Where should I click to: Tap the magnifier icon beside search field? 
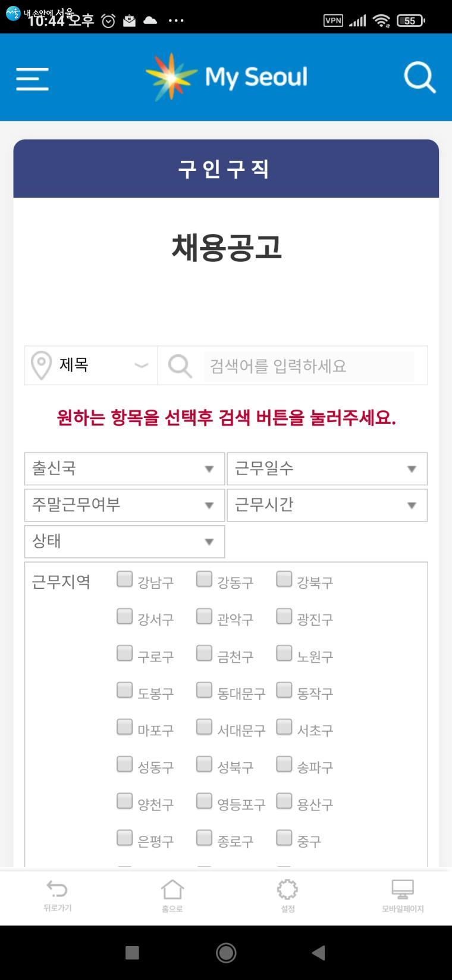click(x=180, y=366)
